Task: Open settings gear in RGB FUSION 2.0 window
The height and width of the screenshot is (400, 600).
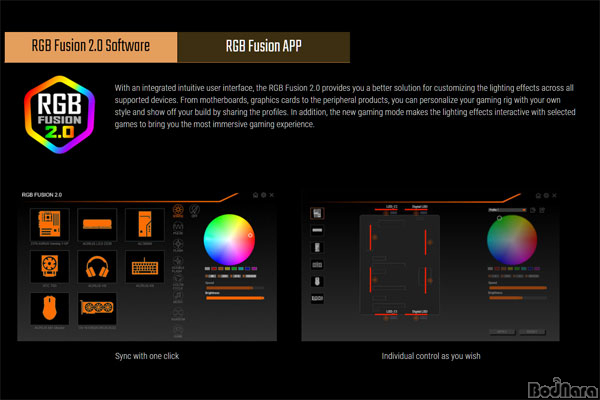Action: (x=263, y=195)
